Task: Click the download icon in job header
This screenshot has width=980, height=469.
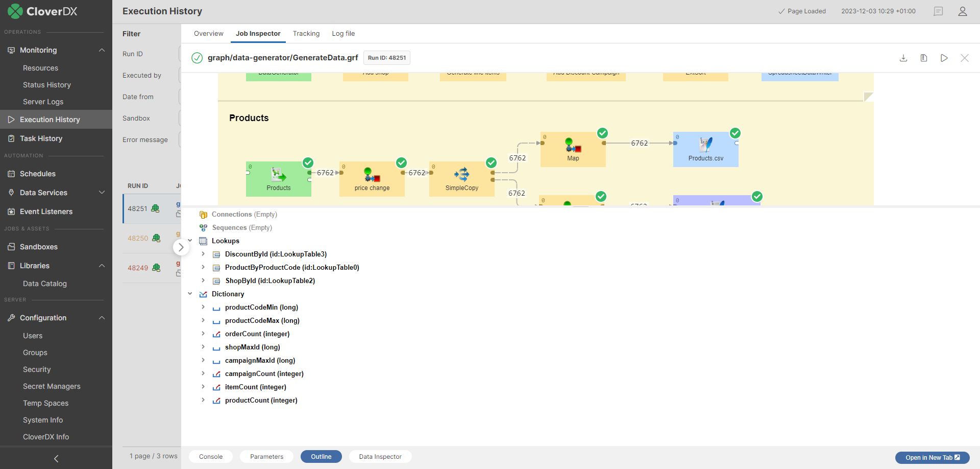Action: coord(903,58)
